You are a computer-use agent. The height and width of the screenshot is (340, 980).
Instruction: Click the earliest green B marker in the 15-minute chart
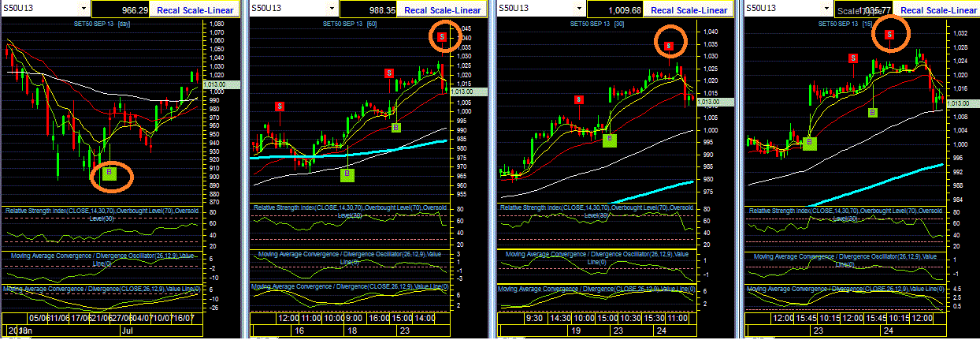(809, 143)
